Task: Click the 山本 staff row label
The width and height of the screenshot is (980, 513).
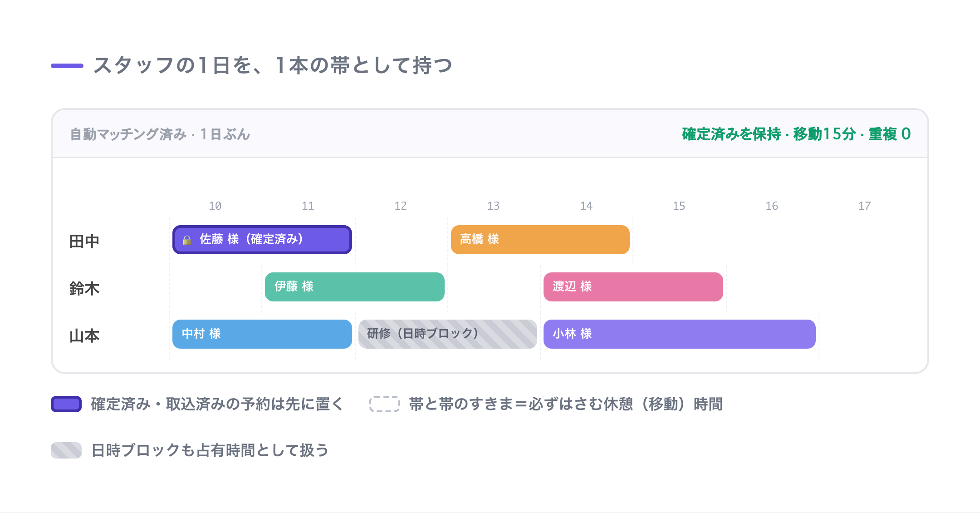Action: pyautogui.click(x=84, y=335)
